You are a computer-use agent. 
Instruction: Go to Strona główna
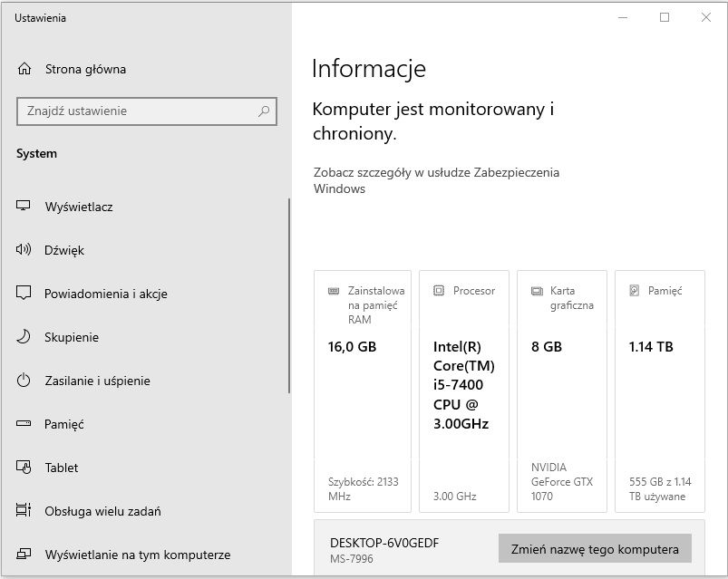click(85, 69)
